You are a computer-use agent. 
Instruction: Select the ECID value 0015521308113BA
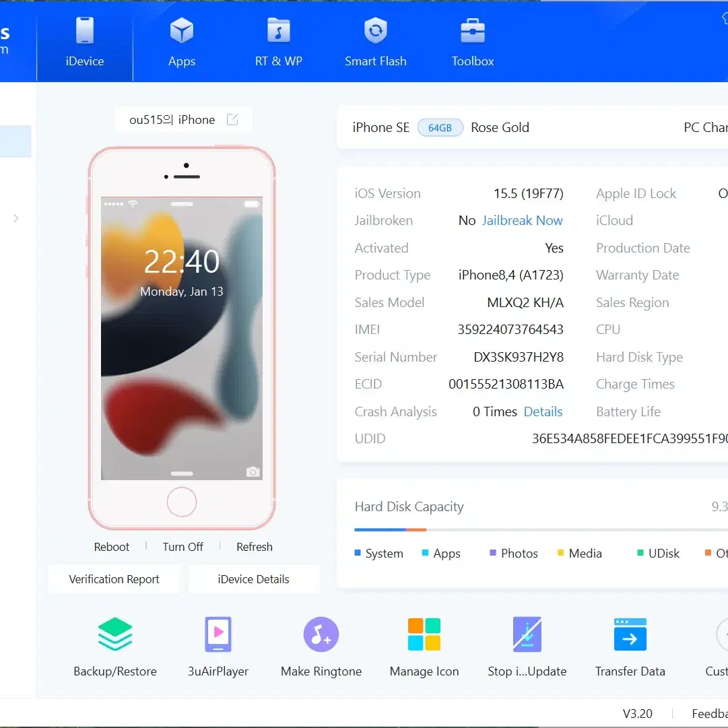pyautogui.click(x=506, y=385)
